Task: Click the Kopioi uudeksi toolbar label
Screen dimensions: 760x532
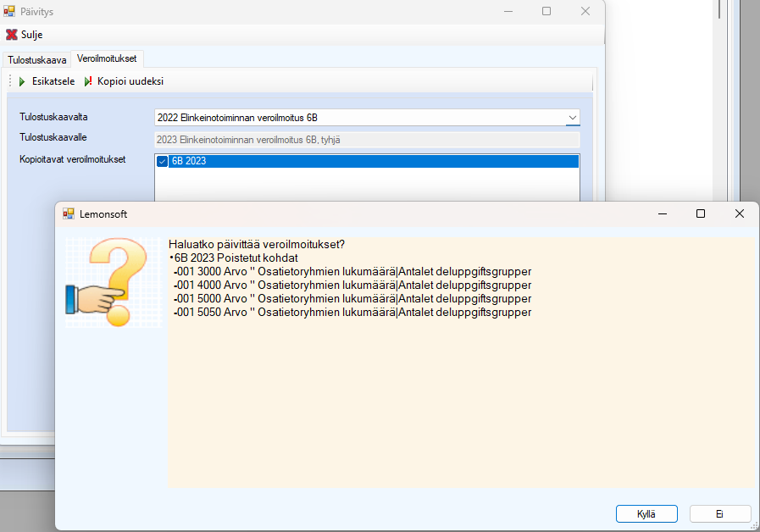Action: pyautogui.click(x=130, y=81)
